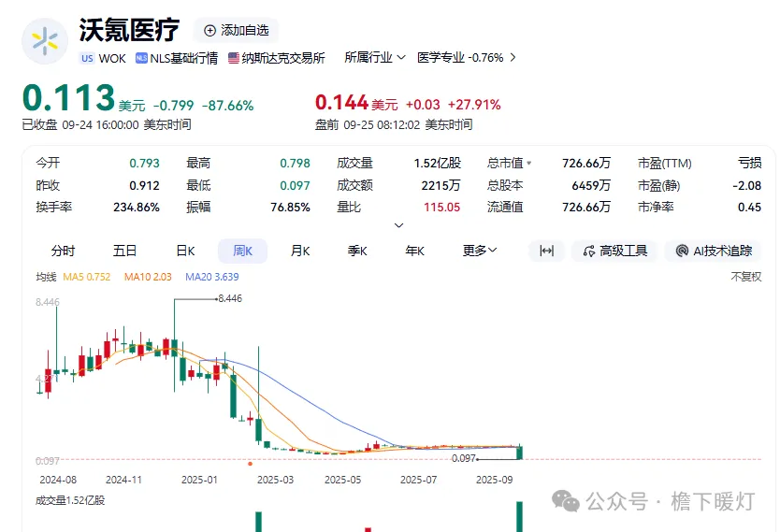780x532 pixels.
Task: Switch to 年K chart tab
Action: [x=414, y=251]
